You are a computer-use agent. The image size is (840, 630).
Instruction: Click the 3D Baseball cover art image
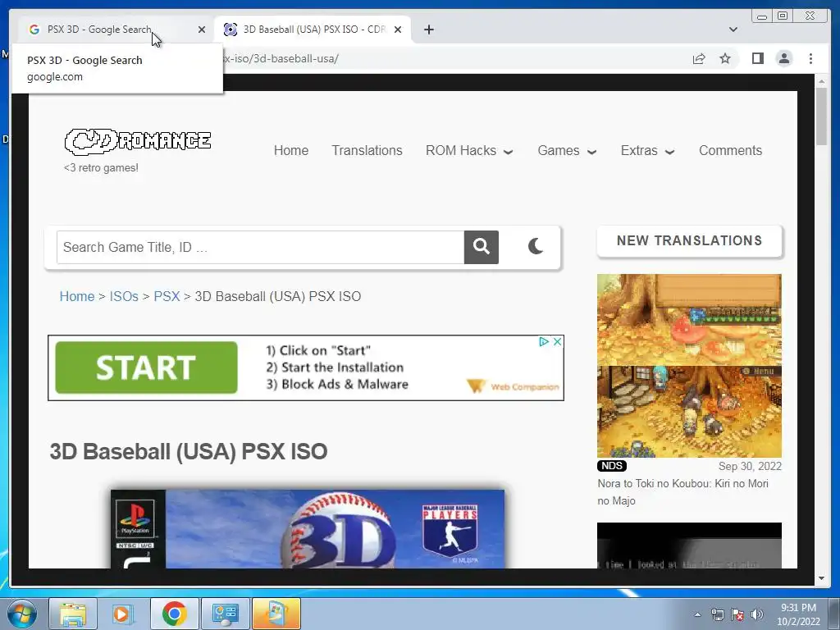coord(308,529)
